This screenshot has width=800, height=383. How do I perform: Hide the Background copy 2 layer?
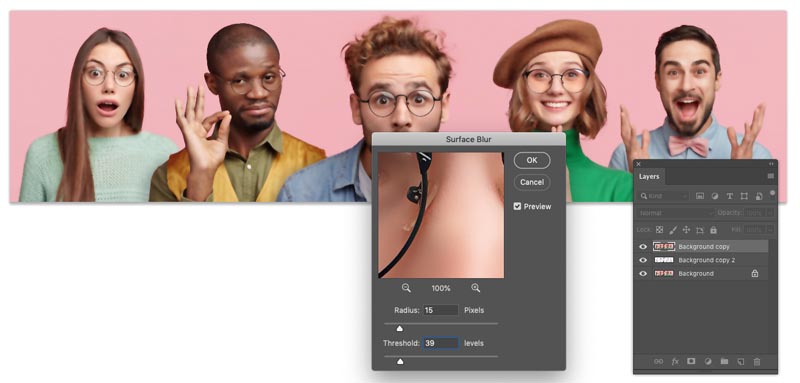[643, 260]
